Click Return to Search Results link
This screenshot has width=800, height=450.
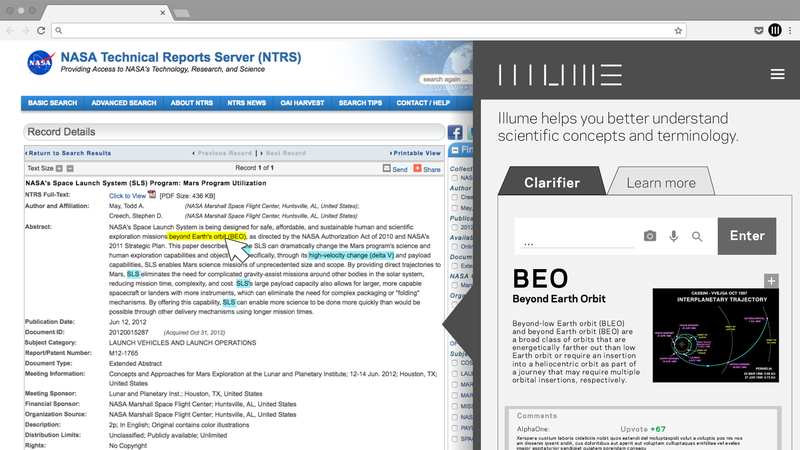[x=70, y=153]
